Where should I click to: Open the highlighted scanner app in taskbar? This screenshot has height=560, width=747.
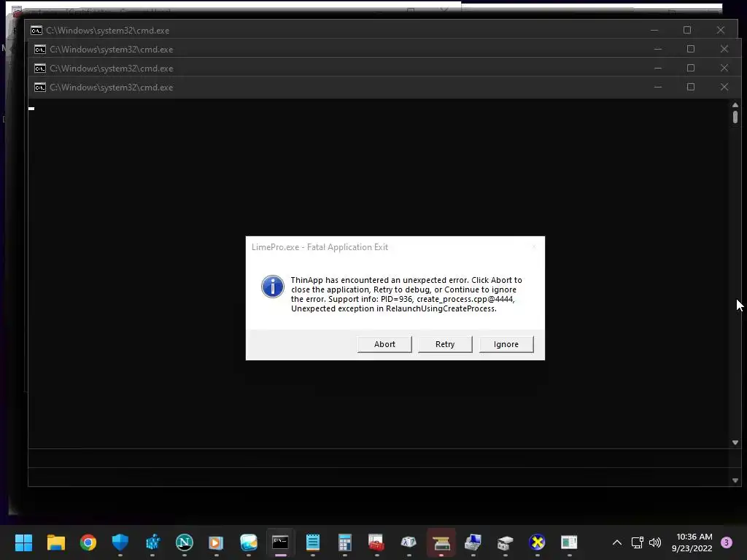click(x=441, y=542)
